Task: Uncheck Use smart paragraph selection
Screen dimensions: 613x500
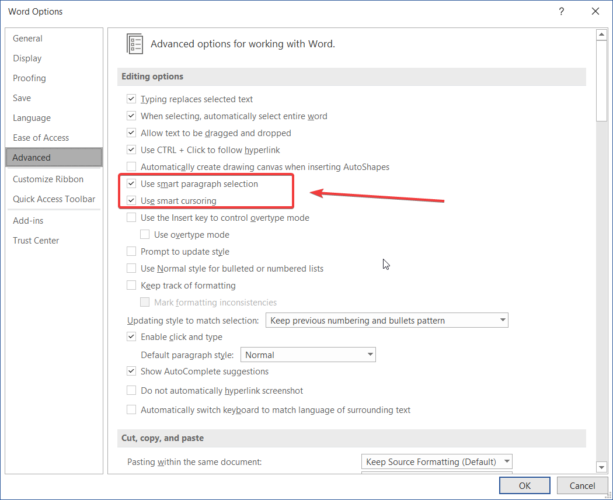Action: [131, 183]
